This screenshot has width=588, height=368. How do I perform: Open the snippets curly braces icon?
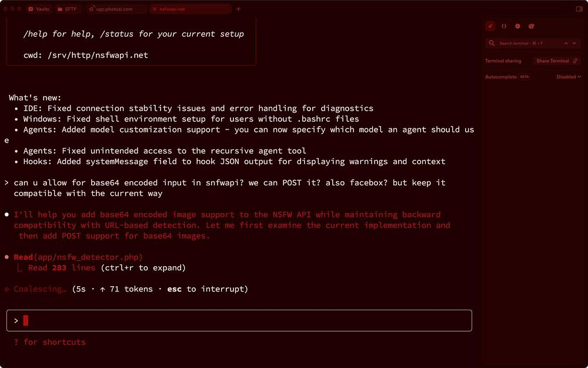tap(504, 26)
